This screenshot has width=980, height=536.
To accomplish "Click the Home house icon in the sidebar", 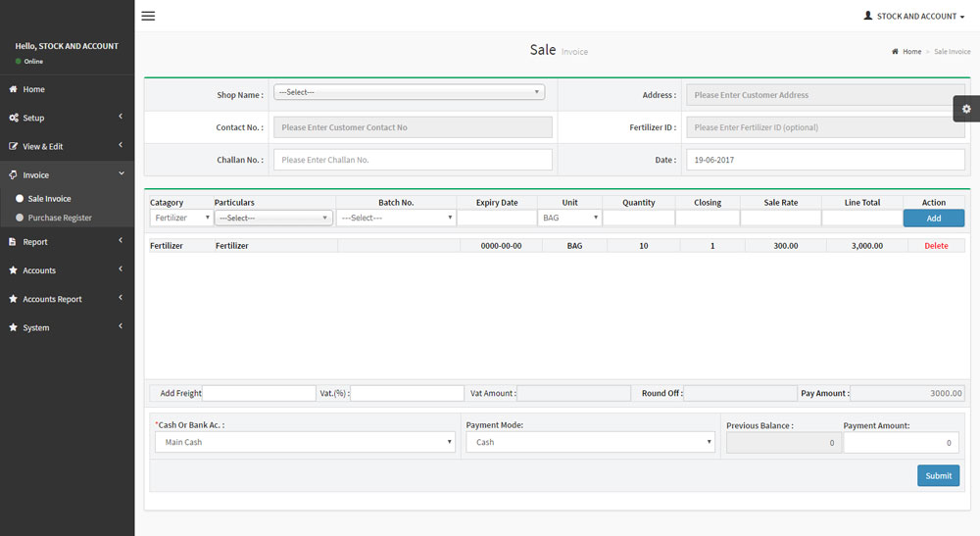I will (x=13, y=89).
